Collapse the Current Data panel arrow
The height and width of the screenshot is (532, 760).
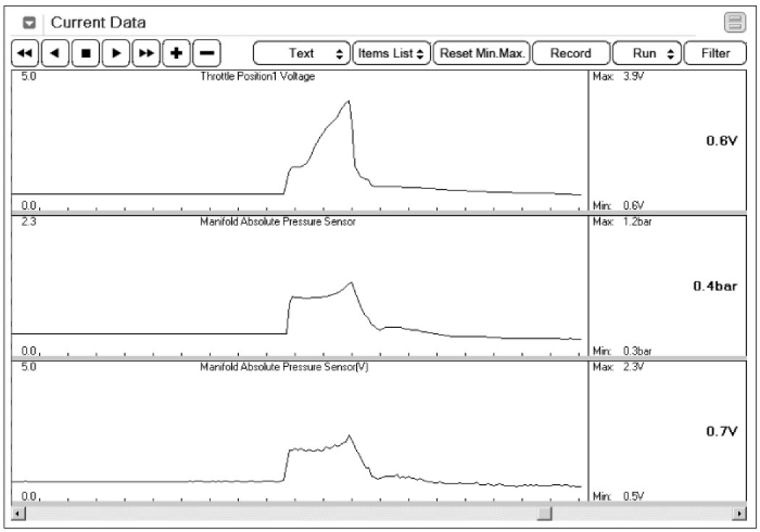[30, 23]
